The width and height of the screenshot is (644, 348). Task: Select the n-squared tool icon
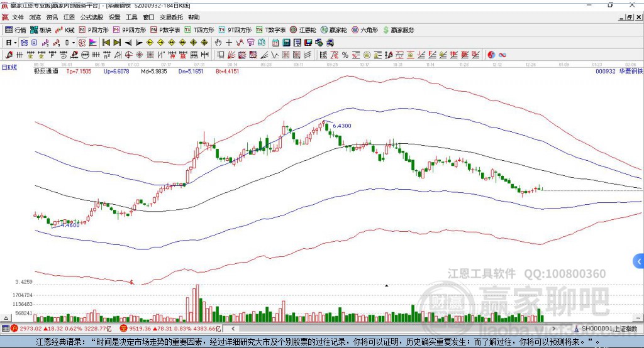click(107, 55)
